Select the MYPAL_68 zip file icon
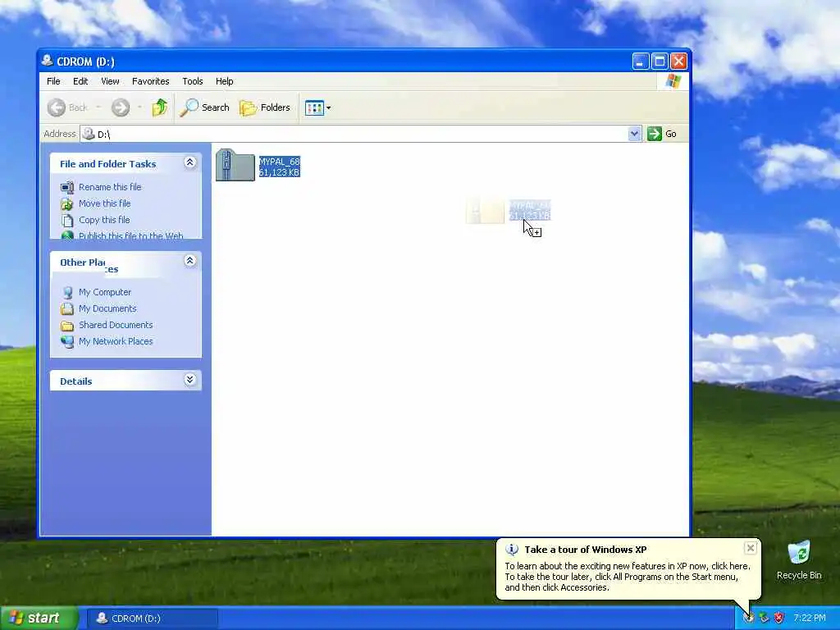This screenshot has width=840, height=630. (235, 165)
